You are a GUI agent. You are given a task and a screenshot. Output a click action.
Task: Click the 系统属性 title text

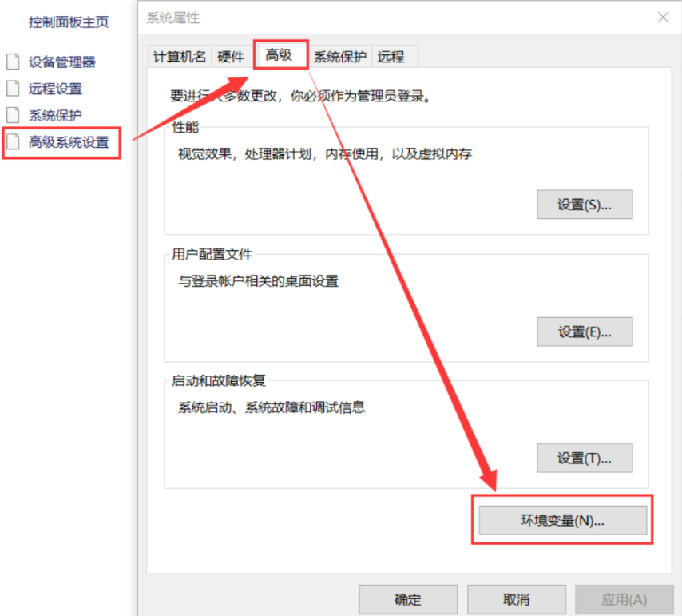173,18
